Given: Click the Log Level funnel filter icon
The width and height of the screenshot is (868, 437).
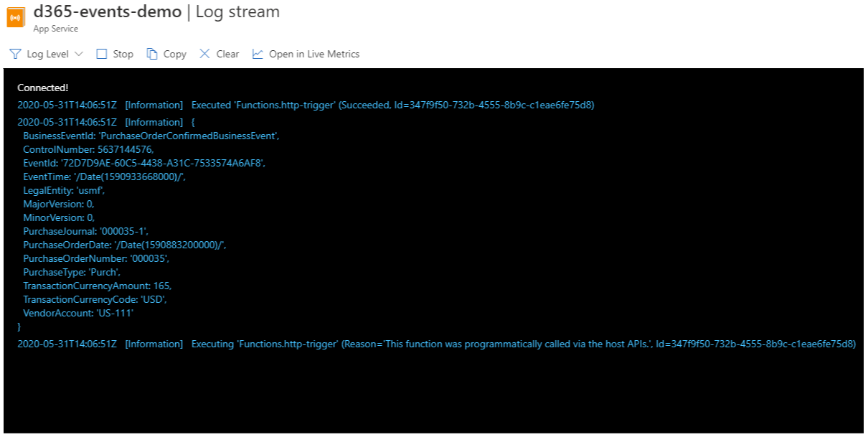Looking at the screenshot, I should click(x=15, y=54).
